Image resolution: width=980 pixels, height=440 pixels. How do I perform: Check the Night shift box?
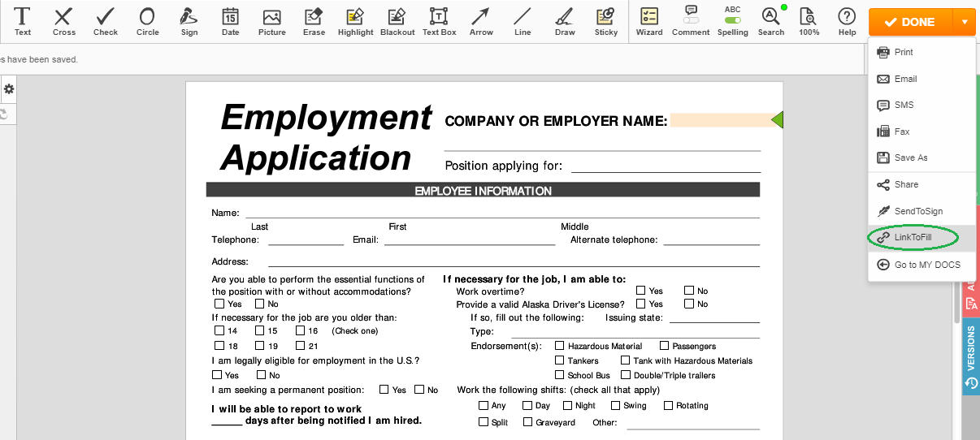tap(566, 405)
